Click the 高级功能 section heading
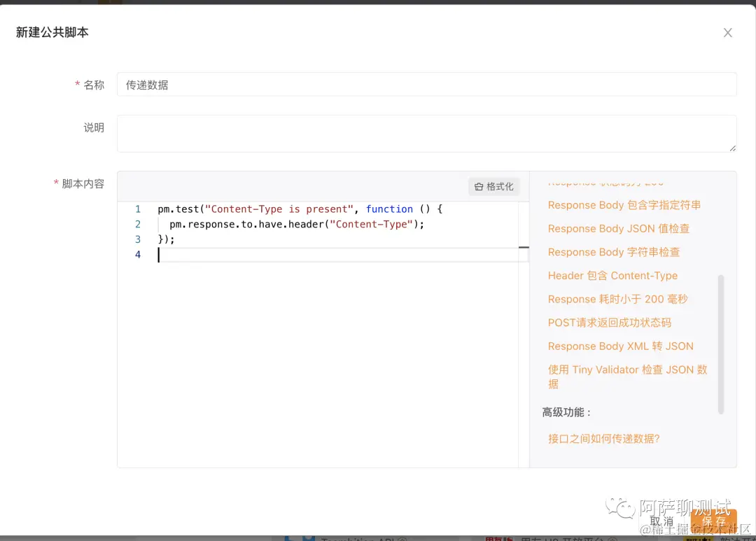The image size is (756, 541). click(566, 412)
